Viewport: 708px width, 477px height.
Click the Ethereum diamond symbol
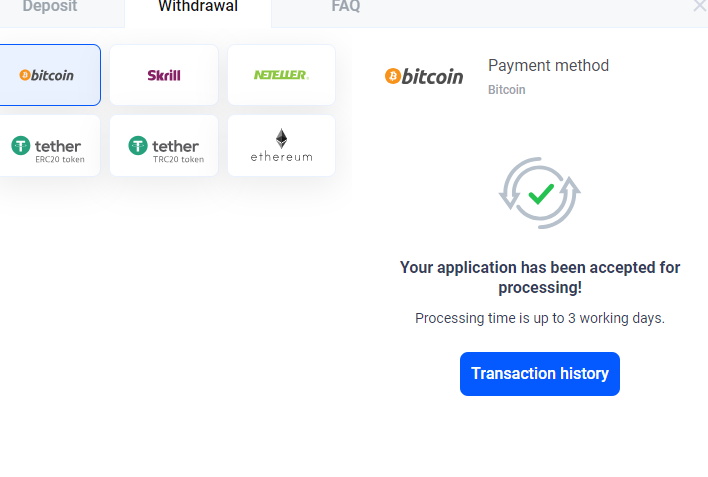click(281, 138)
